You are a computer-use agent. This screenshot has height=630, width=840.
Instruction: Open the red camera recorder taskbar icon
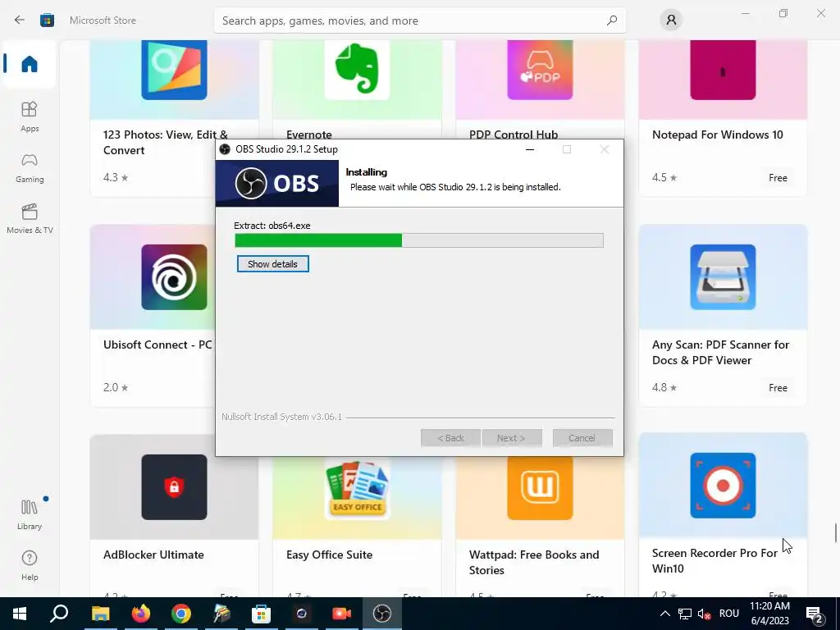click(342, 614)
